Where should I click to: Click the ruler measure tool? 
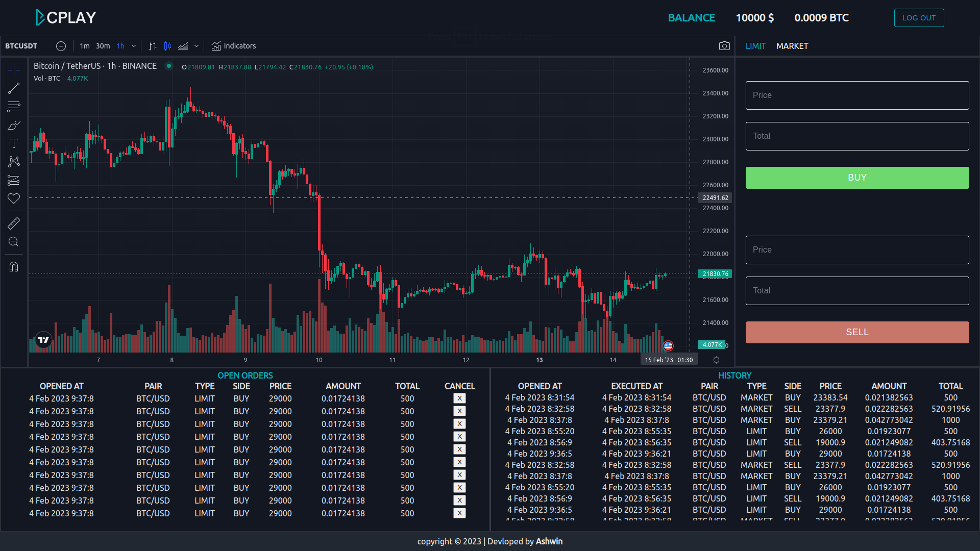click(14, 223)
